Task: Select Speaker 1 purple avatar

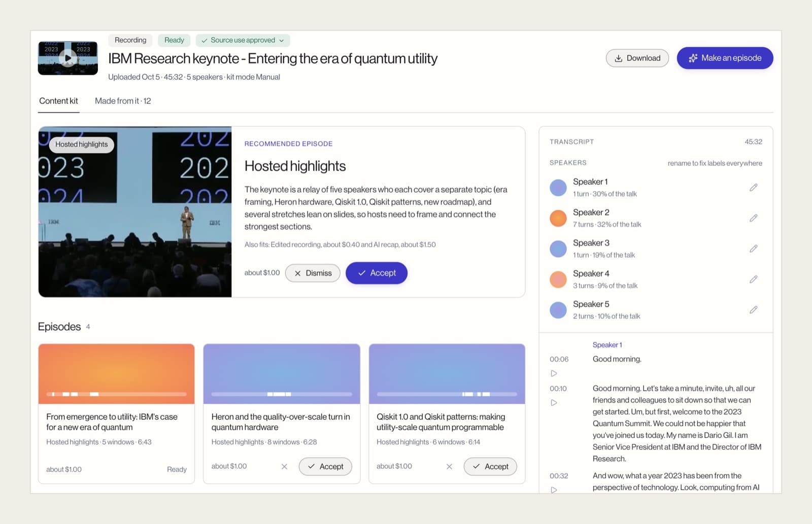Action: [558, 188]
